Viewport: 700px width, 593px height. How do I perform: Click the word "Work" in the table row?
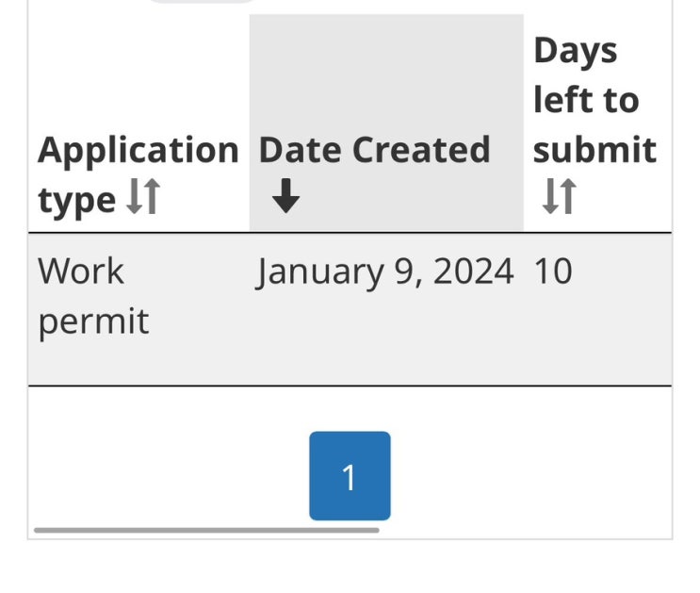[81, 272]
